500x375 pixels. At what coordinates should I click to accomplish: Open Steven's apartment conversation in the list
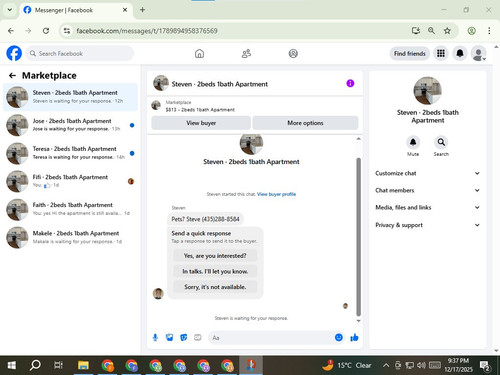tap(70, 97)
